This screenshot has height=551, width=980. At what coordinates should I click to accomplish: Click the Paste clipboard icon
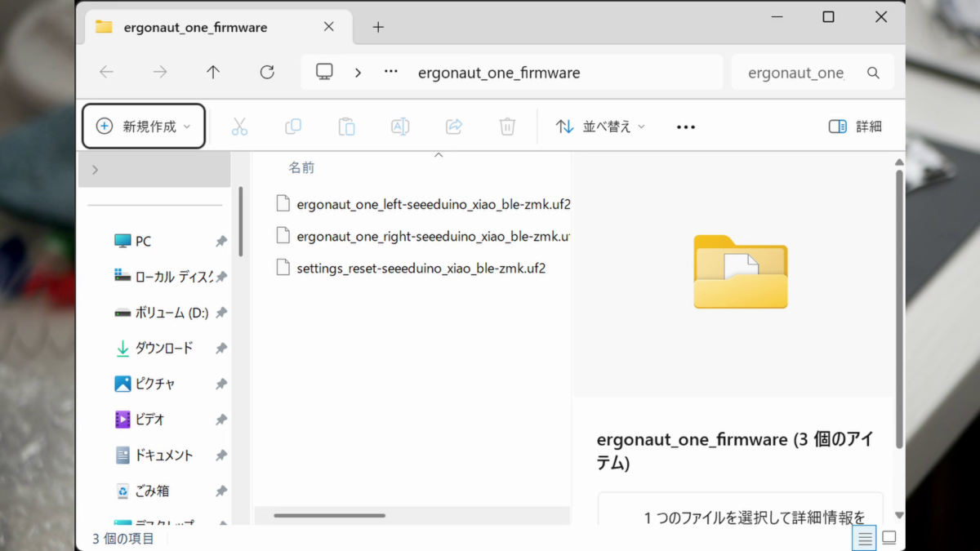click(346, 127)
